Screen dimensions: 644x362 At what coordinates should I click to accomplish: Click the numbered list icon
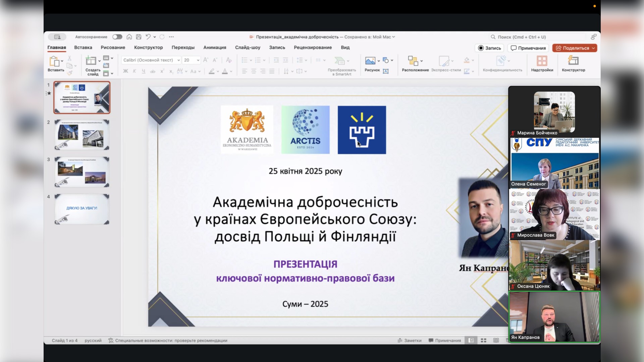pos(258,60)
